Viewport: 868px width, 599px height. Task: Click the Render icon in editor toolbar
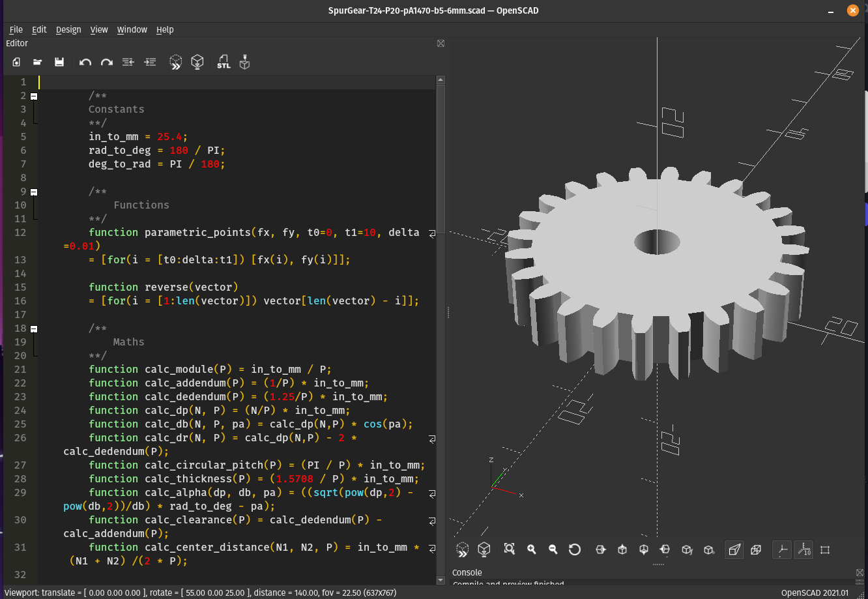[x=197, y=62]
